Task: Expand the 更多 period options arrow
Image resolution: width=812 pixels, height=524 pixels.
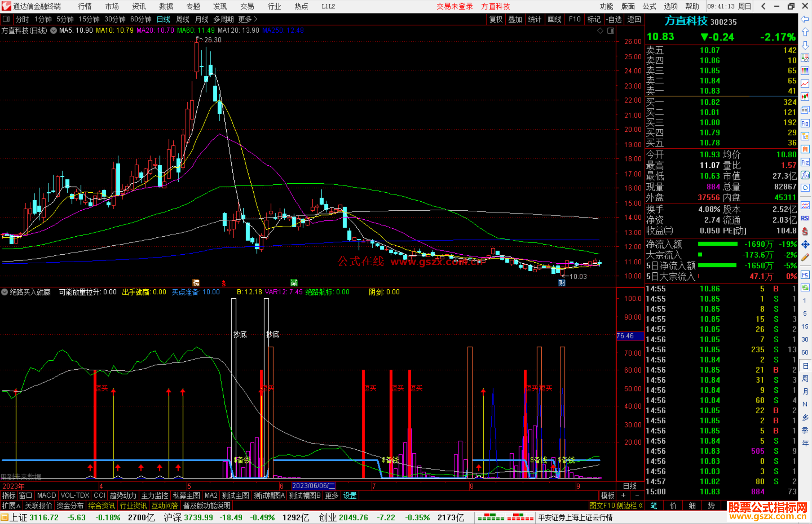Action: coord(256,19)
